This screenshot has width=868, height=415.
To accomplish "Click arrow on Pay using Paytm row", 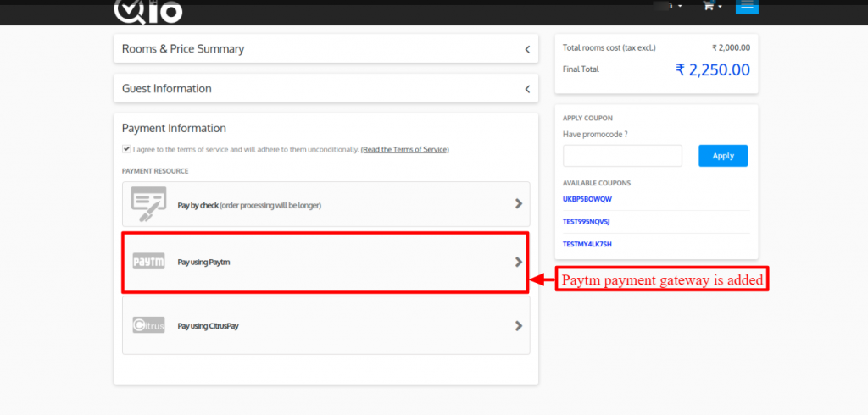I will pos(519,262).
